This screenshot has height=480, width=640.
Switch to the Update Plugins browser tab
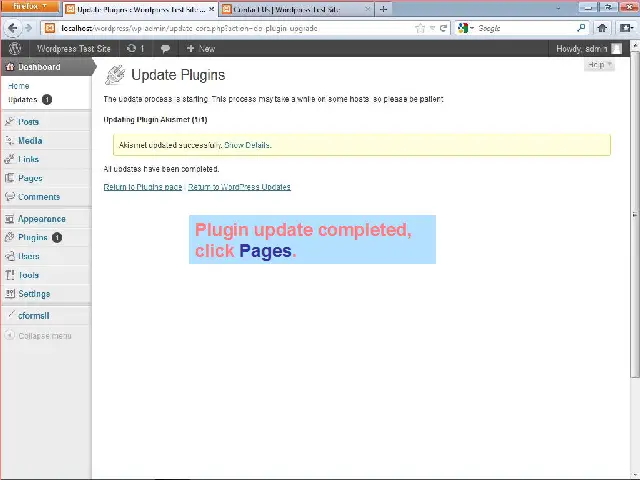[140, 9]
